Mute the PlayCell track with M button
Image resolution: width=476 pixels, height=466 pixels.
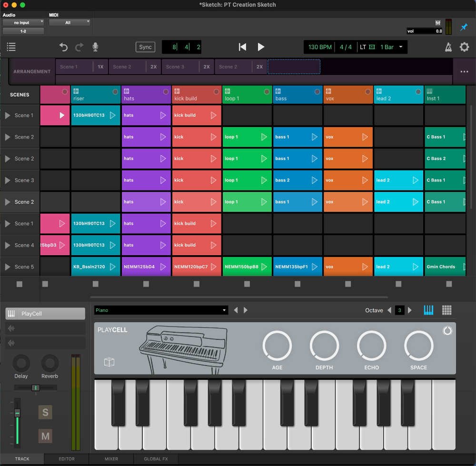point(45,436)
